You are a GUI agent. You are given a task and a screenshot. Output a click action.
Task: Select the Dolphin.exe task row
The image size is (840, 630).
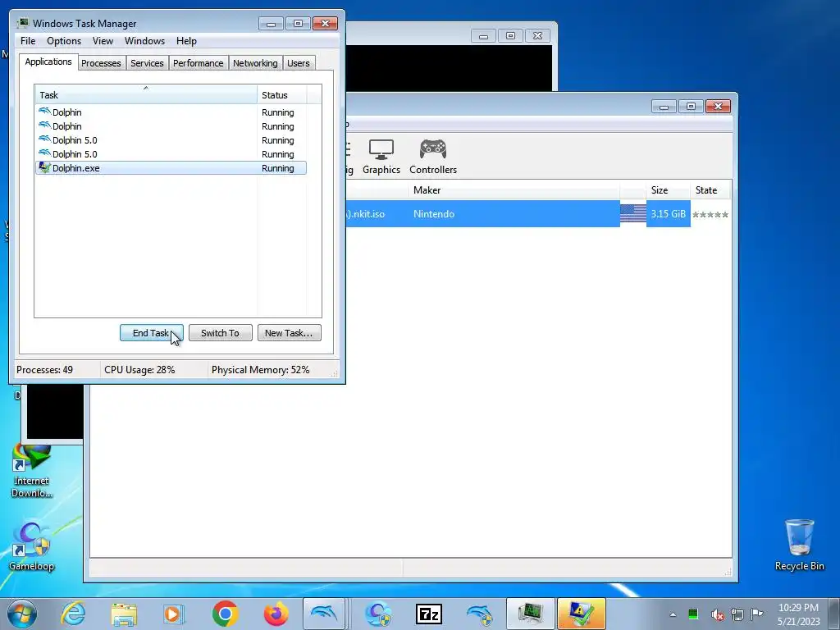coord(171,168)
